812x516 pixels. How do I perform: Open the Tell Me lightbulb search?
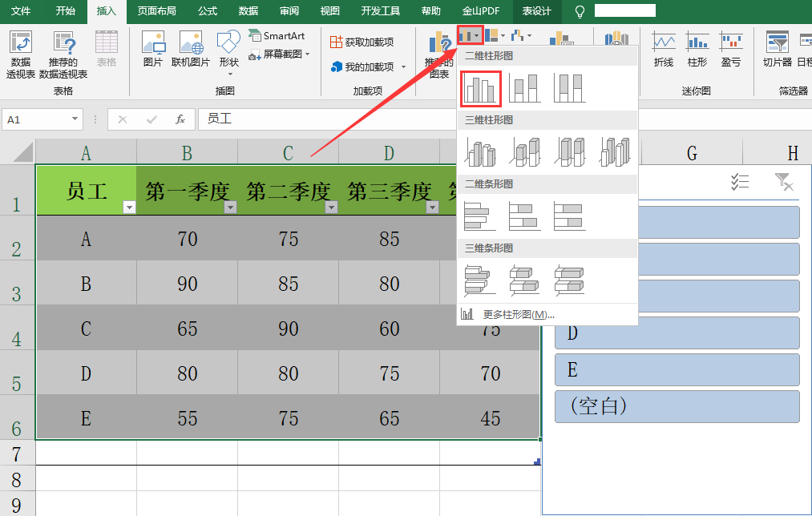point(580,11)
